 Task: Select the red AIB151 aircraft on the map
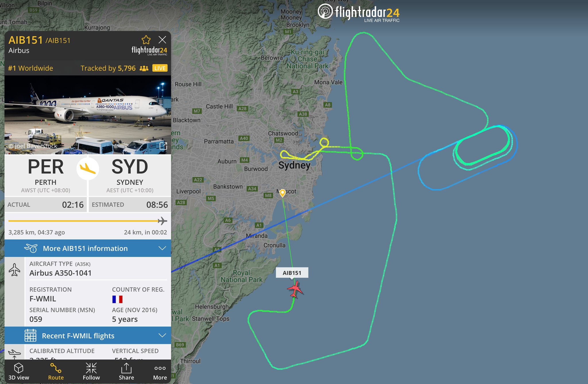pyautogui.click(x=295, y=289)
